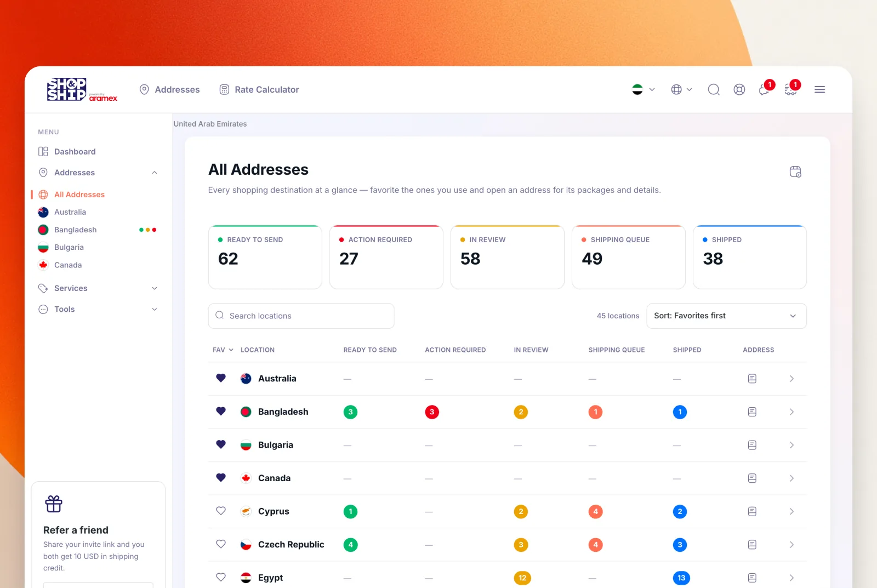Click the Refer a friend heading
This screenshot has width=877, height=588.
(76, 530)
